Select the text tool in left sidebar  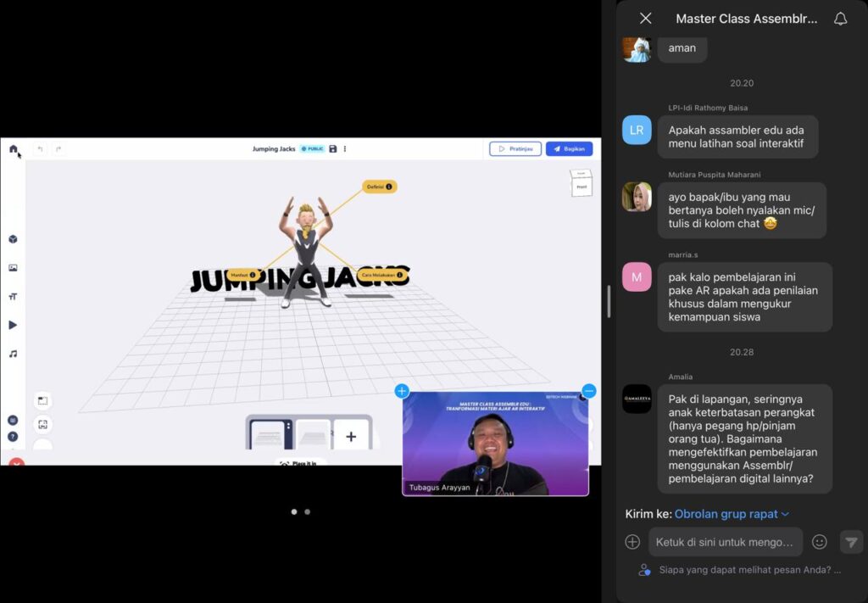tap(13, 297)
